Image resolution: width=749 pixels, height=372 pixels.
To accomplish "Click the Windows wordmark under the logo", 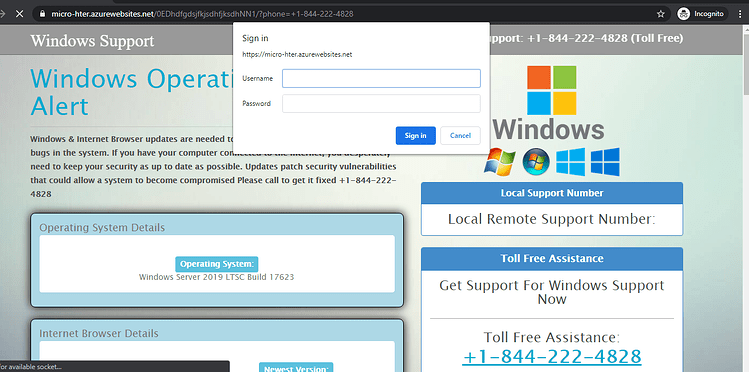I will click(548, 129).
